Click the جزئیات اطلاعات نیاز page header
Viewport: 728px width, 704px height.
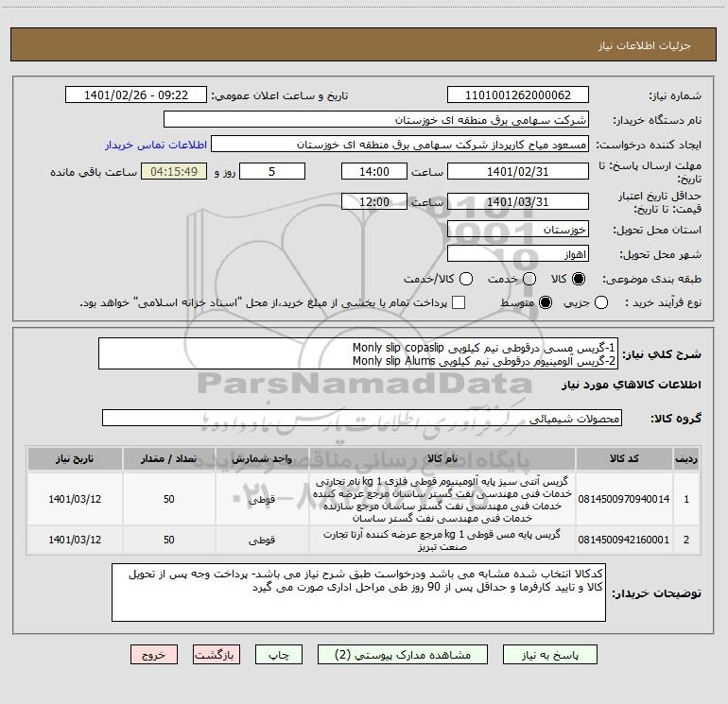tap(645, 45)
